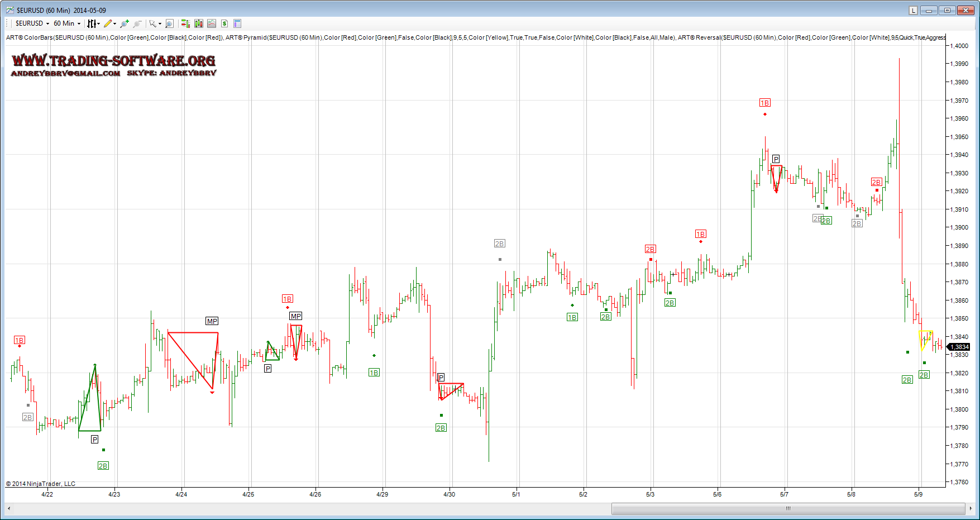Click the horizontal scrollbar thumb

click(x=788, y=508)
